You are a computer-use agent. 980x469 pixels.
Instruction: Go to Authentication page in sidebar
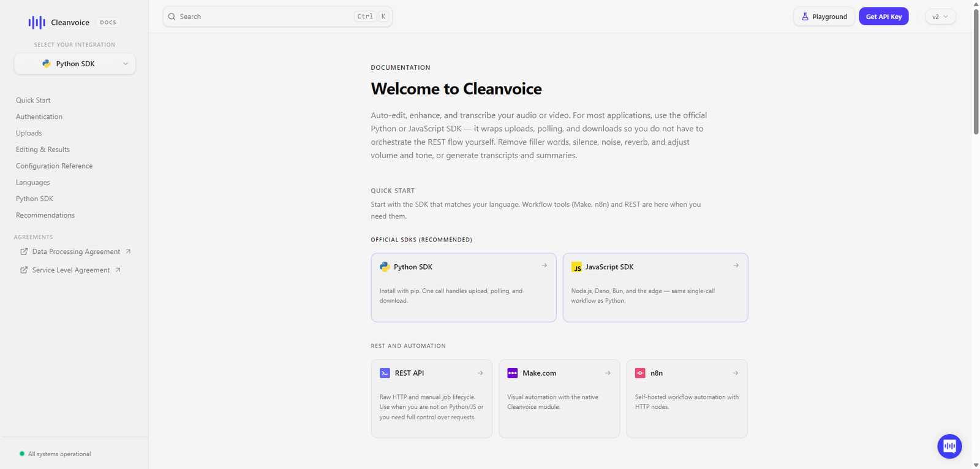click(39, 116)
